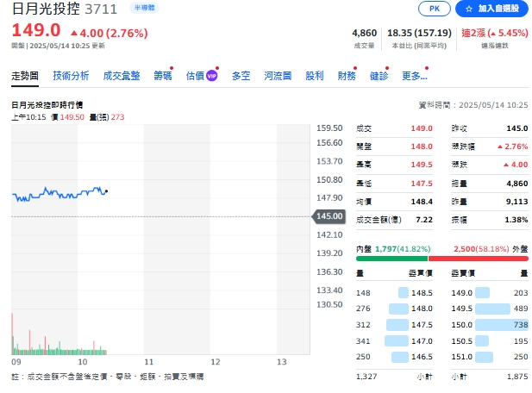Switch to the 技術分析 tab
Image resolution: width=532 pixels, height=393 pixels.
71,76
